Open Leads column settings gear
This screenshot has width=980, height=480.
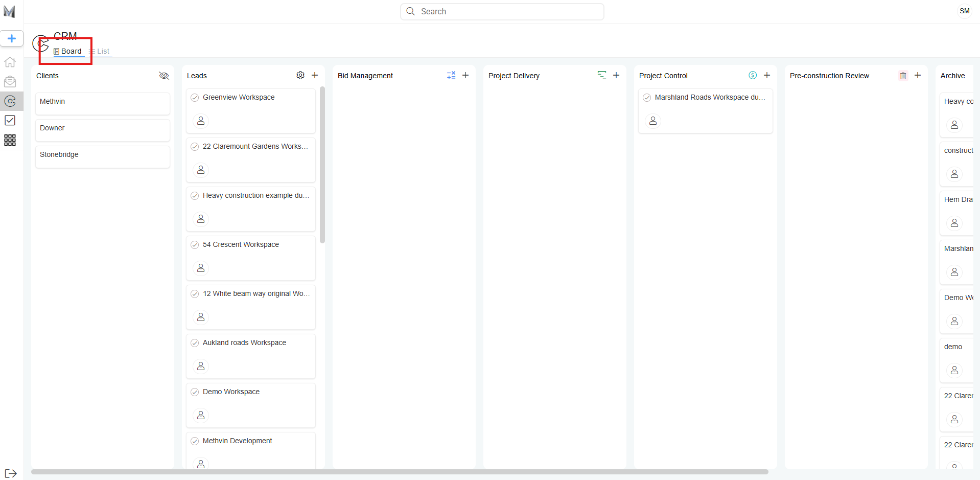pos(300,75)
